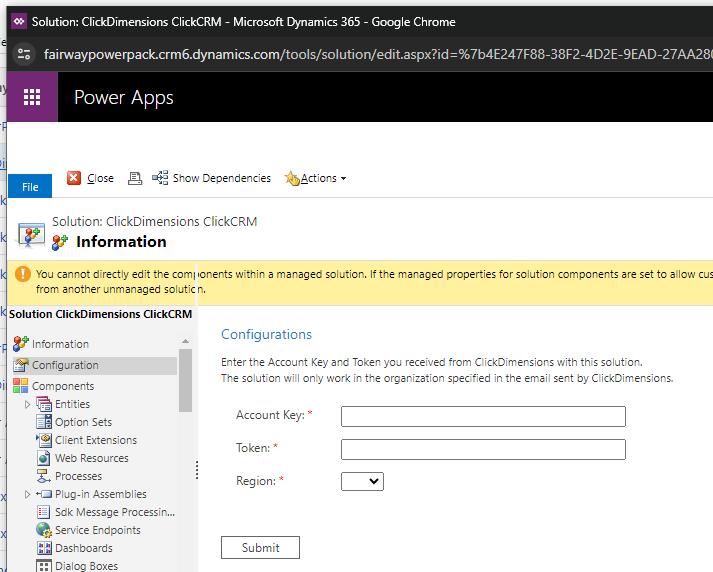Viewport: 713px width, 572px height.
Task: Click the Option Sets icon
Action: click(44, 422)
